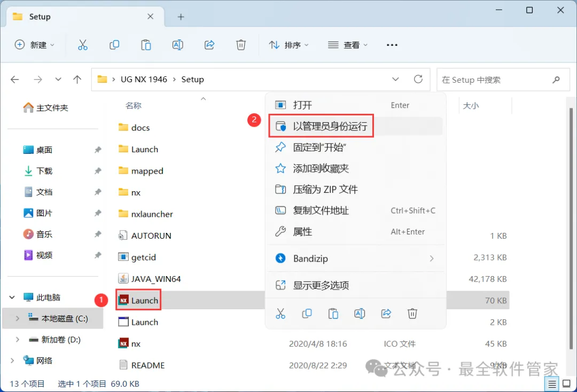Screen dimensions: 577x392
Task: Go back with the left arrow
Action: click(15, 80)
